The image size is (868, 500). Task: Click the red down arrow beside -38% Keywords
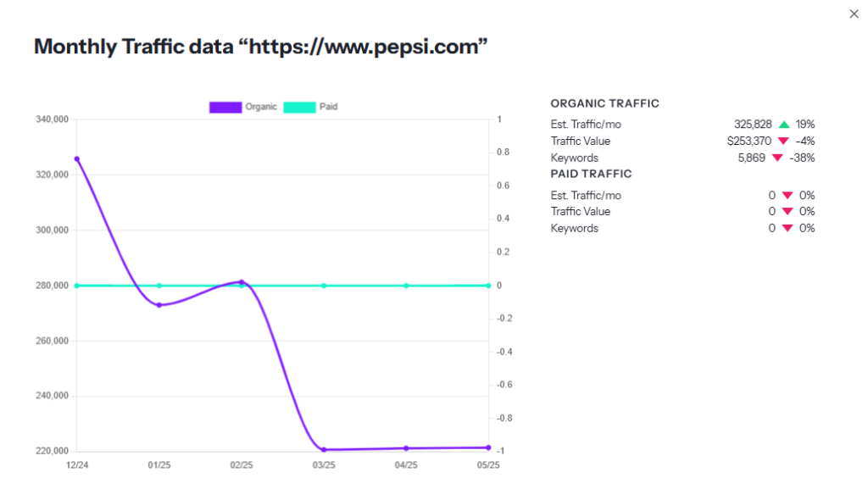777,158
